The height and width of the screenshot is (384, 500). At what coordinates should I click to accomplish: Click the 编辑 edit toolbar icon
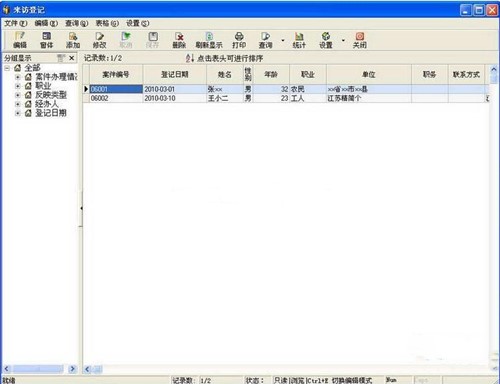(20, 40)
